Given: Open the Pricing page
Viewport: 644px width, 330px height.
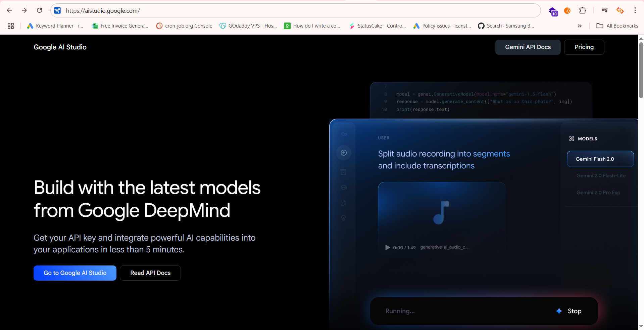Looking at the screenshot, I should coord(584,47).
